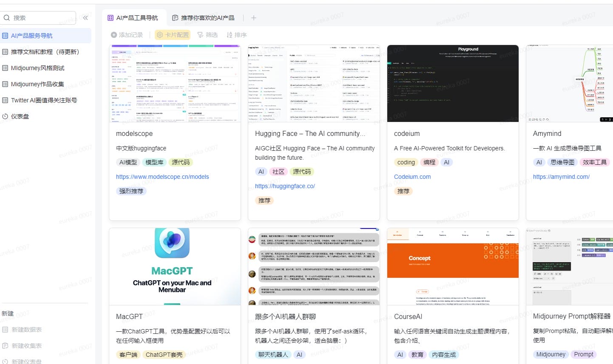The height and width of the screenshot is (364, 613).
Task: Open the Hugging Face card thumbnail
Action: [314, 84]
